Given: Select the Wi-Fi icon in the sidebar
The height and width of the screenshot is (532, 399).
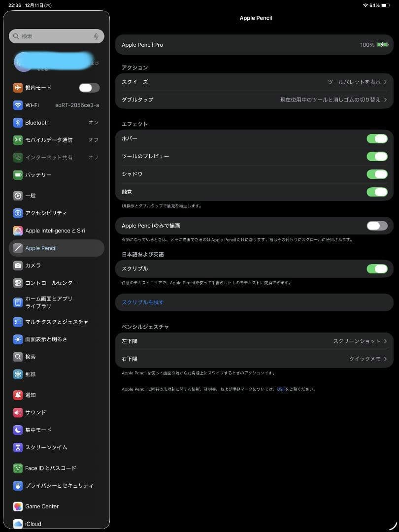Looking at the screenshot, I should [x=16, y=105].
